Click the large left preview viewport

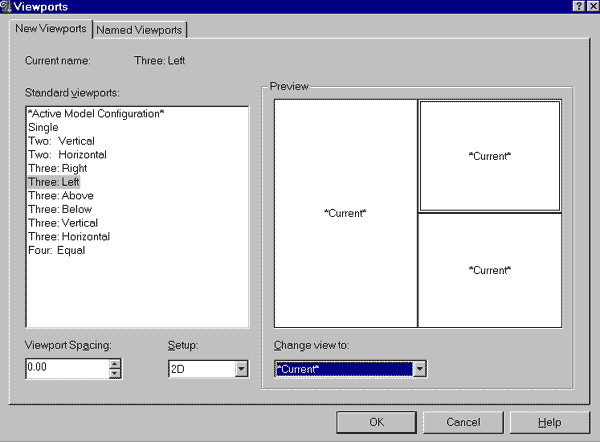click(345, 213)
